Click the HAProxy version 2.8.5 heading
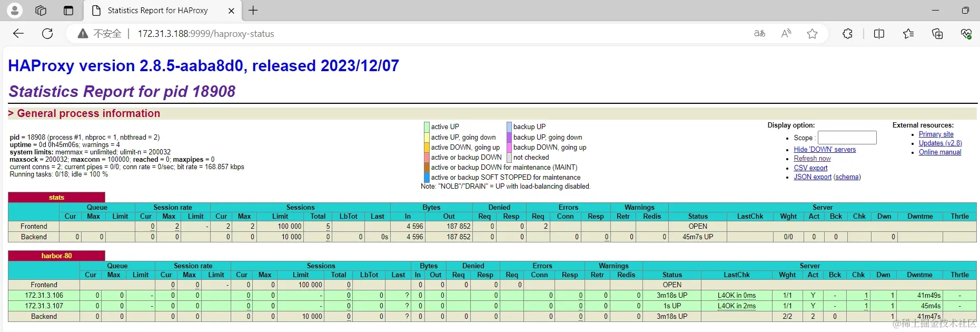 click(203, 66)
